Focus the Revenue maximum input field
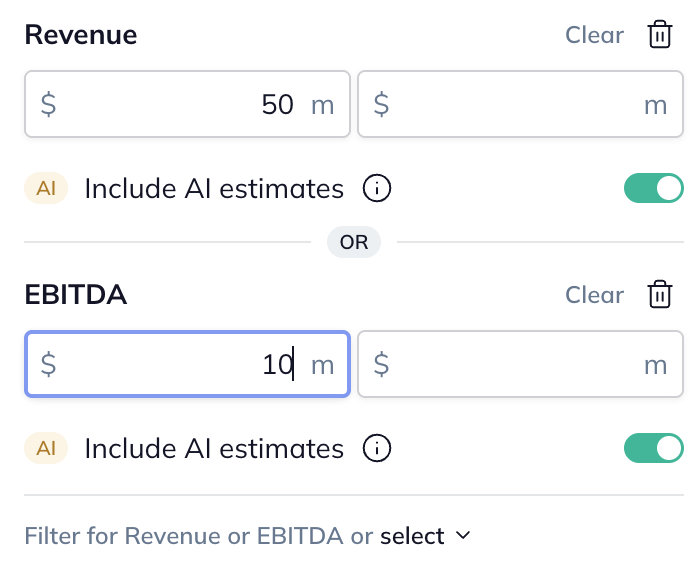696x564 pixels. (520, 104)
